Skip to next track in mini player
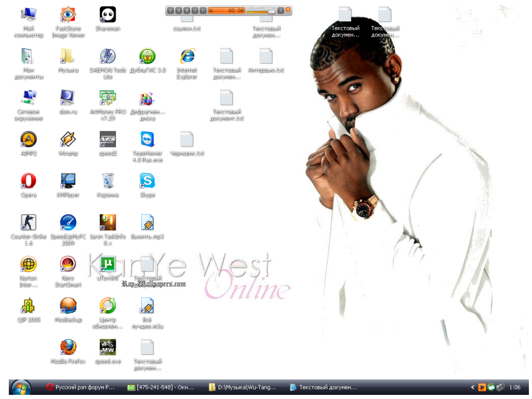 click(x=203, y=10)
